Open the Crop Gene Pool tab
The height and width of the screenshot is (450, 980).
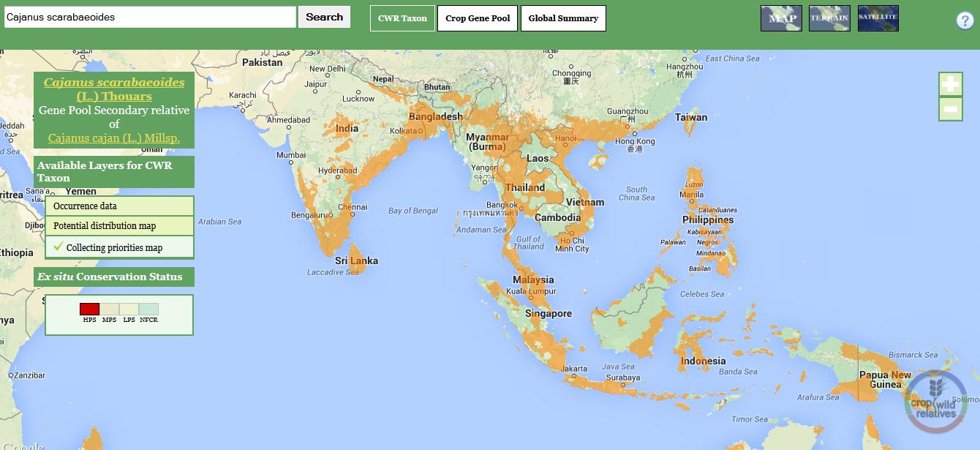478,18
